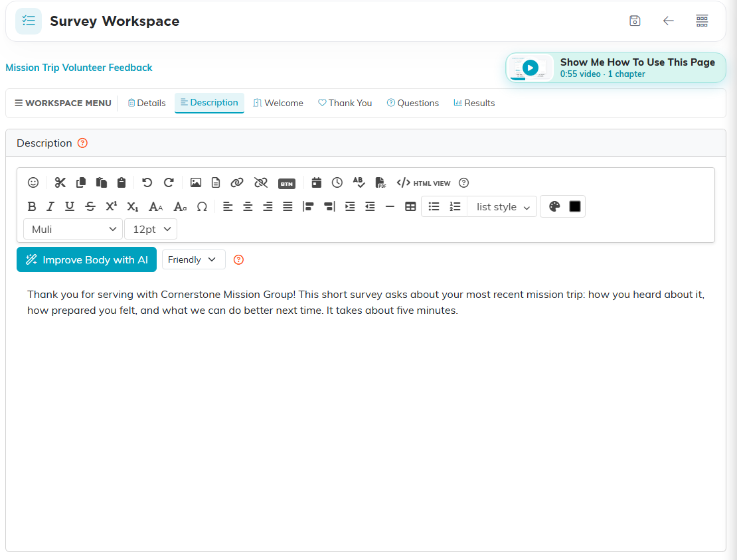
Task: Go to the Welcome tab
Action: coord(278,103)
